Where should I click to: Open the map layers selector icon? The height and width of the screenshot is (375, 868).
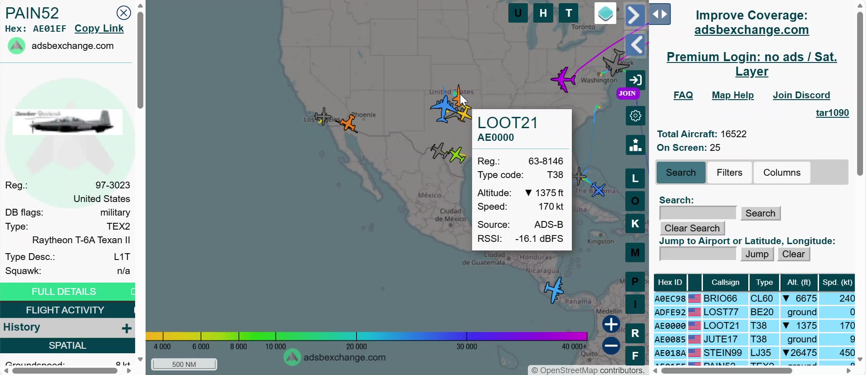[x=605, y=13]
